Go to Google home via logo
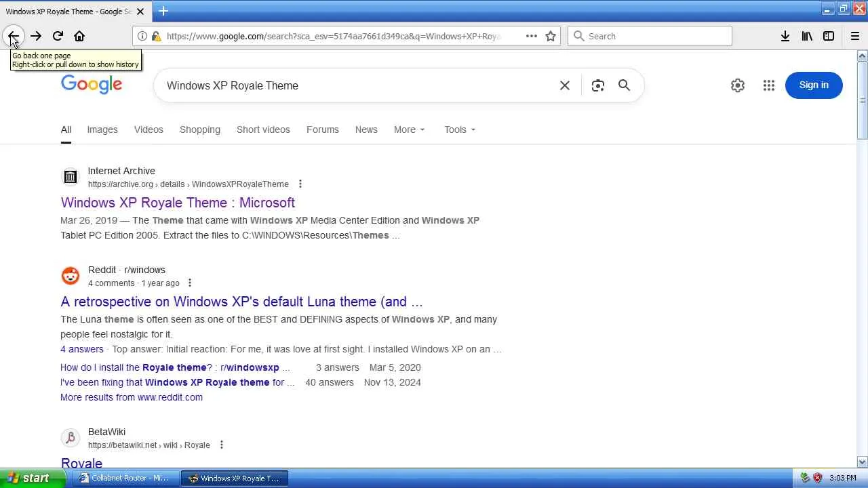Viewport: 868px width, 488px height. [92, 85]
